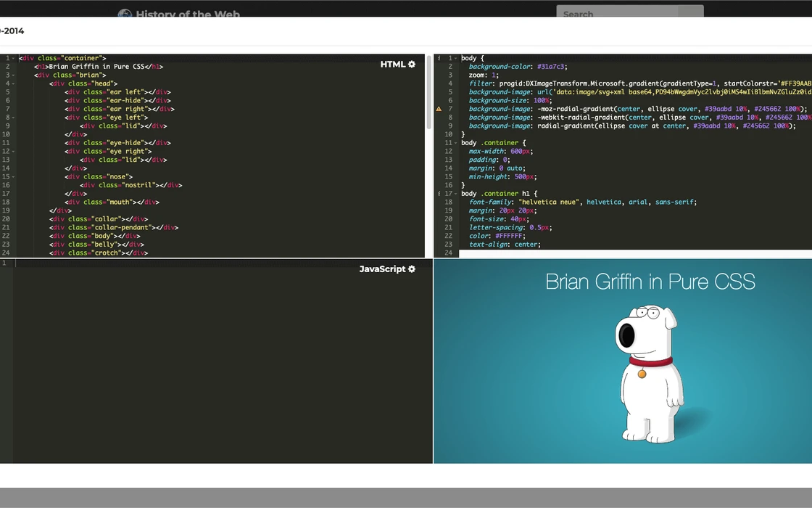Viewport: 812px width, 508px height.
Task: Click the "zoom: 1;" CSS line
Action: [484, 75]
